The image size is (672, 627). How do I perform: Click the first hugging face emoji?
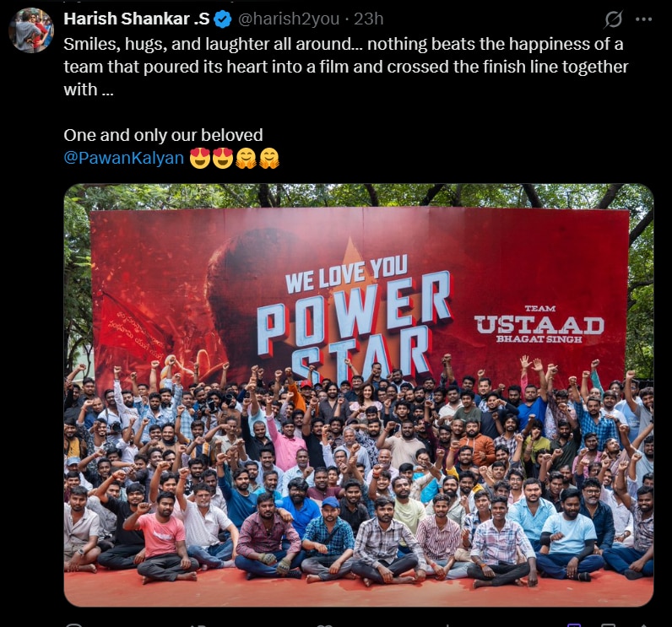point(246,158)
